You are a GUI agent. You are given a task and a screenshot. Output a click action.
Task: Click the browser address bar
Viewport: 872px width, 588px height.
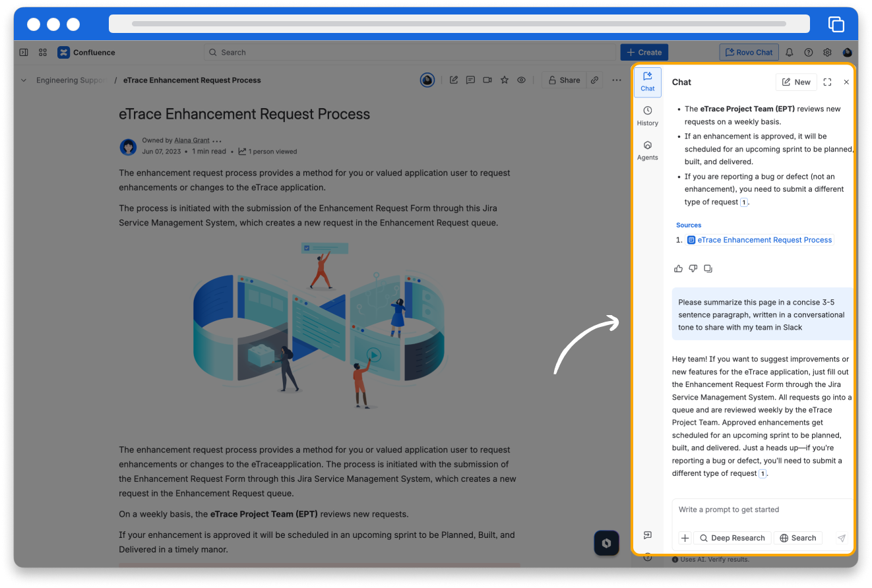point(459,24)
